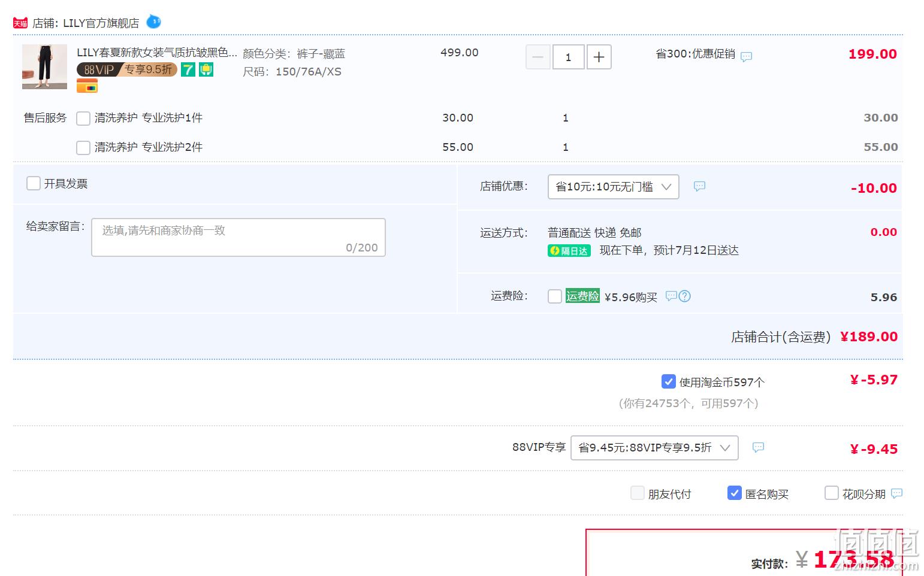
Task: Click the 颜色分类: 裤子-藏蓝 text
Action: click(294, 54)
